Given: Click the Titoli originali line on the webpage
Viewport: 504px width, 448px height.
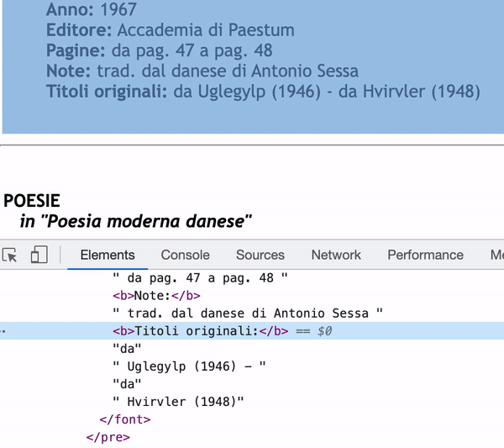Looking at the screenshot, I should point(263,92).
